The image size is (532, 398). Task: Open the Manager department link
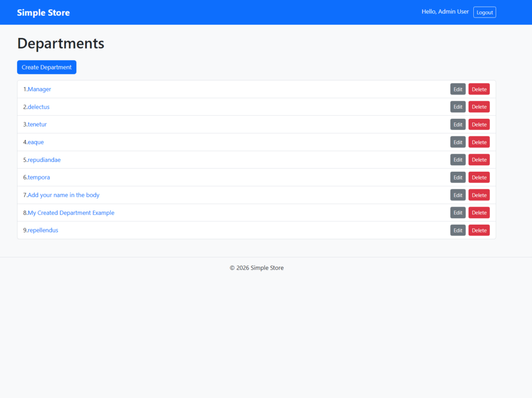[x=39, y=89]
